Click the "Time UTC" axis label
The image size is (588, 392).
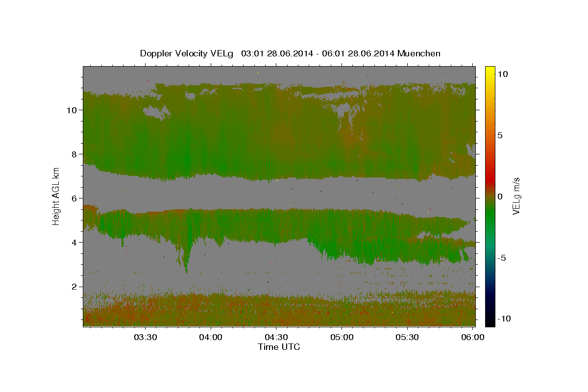pyautogui.click(x=279, y=347)
